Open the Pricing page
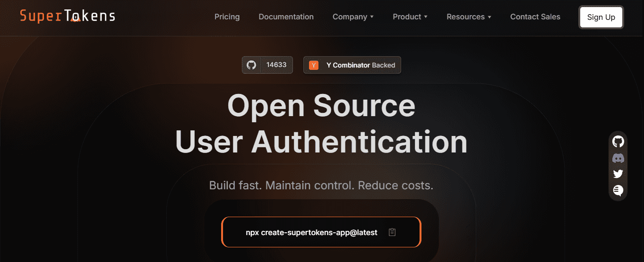 pos(227,17)
